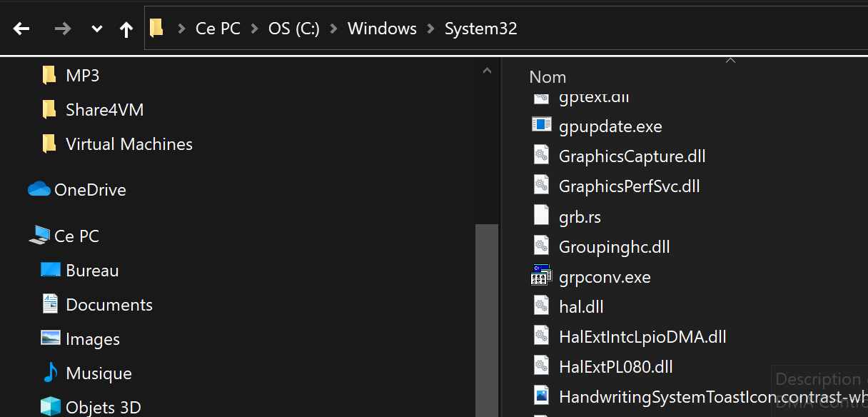This screenshot has height=417, width=868.
Task: Open chevron after Ce PC breadcrumb
Action: click(x=254, y=29)
